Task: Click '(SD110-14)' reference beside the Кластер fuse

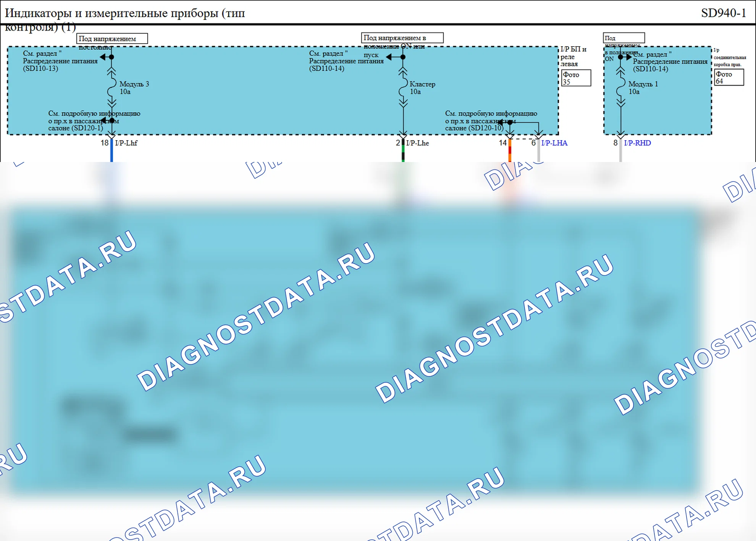Action: (326, 68)
